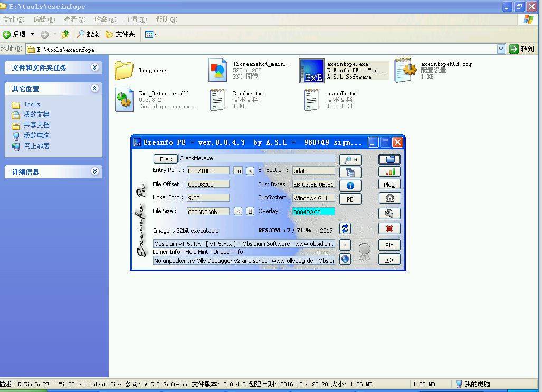The height and width of the screenshot is (392, 542).
Task: Click the Obsidium detection result line
Action: [x=244, y=244]
